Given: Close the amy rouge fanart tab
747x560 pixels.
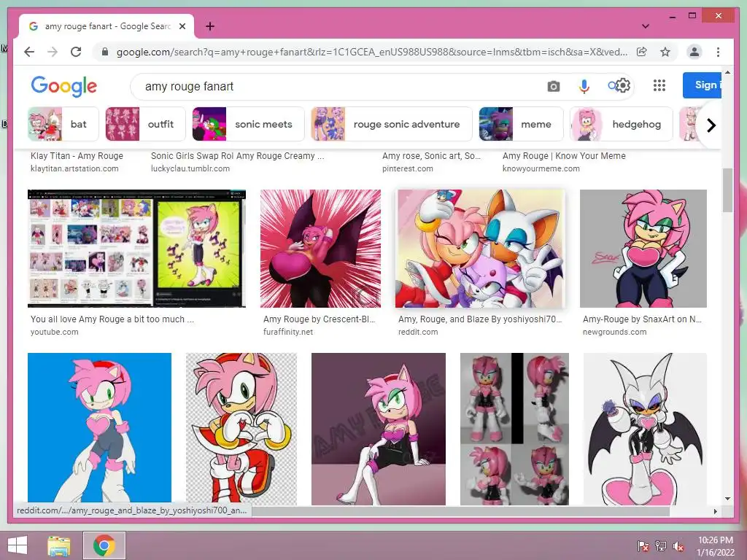Looking at the screenshot, I should tap(182, 26).
